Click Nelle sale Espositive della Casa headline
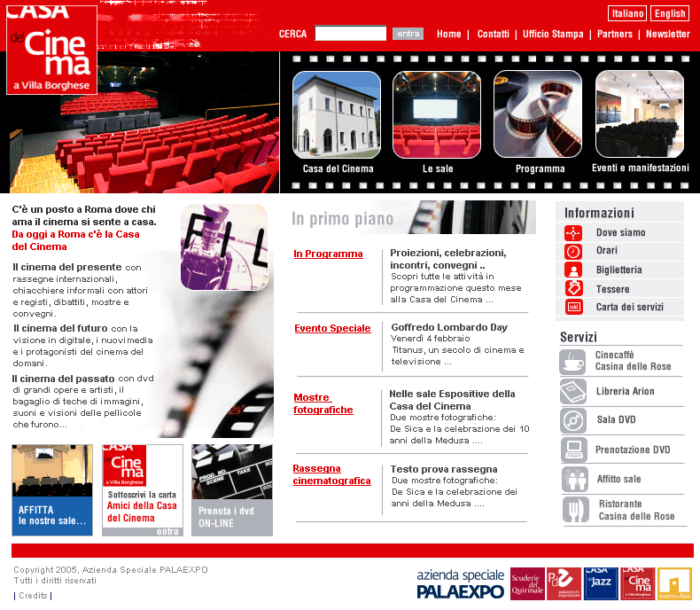Image resolution: width=700 pixels, height=610 pixels. point(452,400)
